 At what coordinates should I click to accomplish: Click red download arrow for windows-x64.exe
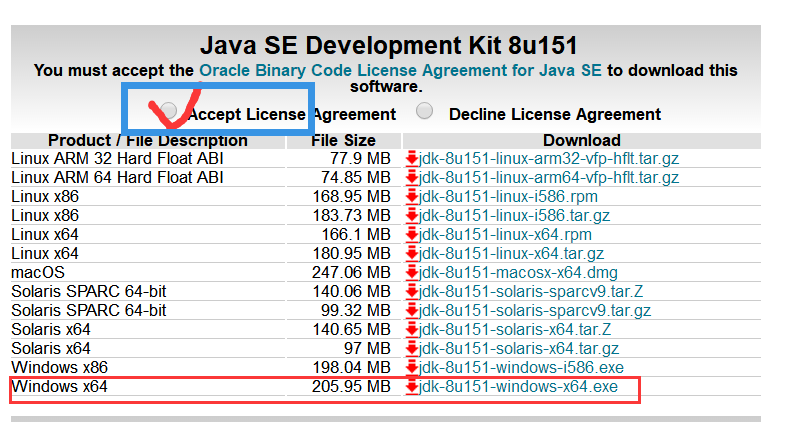click(x=412, y=387)
